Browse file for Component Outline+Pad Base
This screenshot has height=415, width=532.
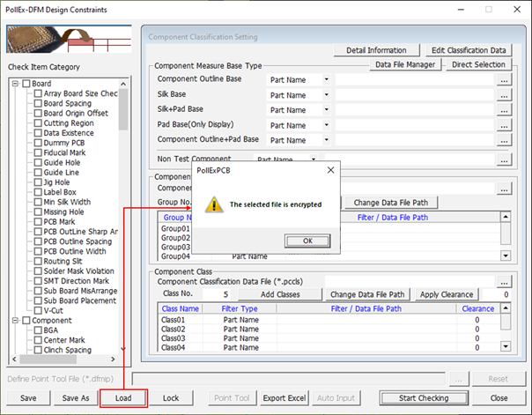point(504,140)
